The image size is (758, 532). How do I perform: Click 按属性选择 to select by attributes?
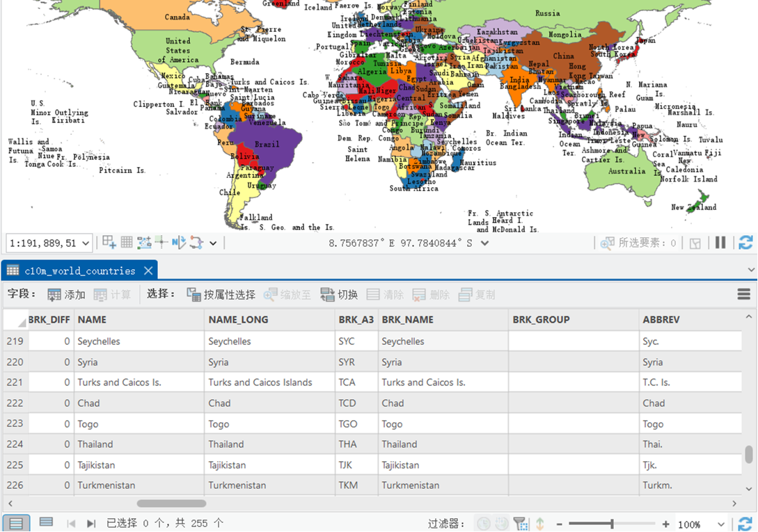(221, 295)
